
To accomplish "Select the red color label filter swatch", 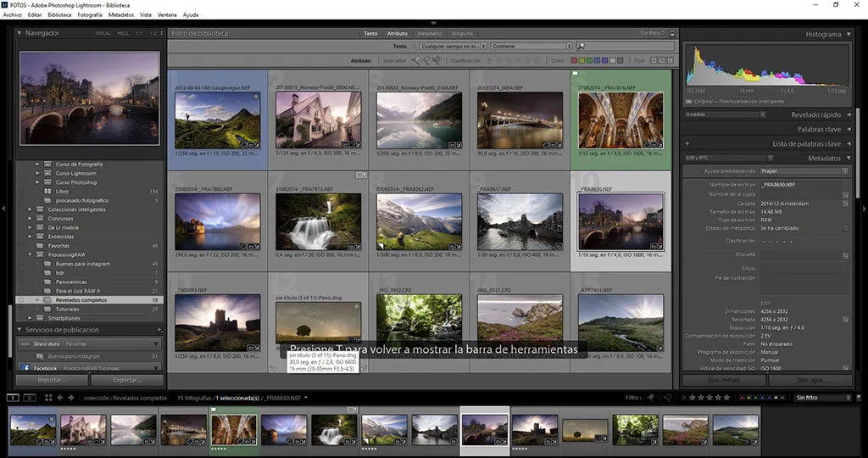I will tap(575, 61).
